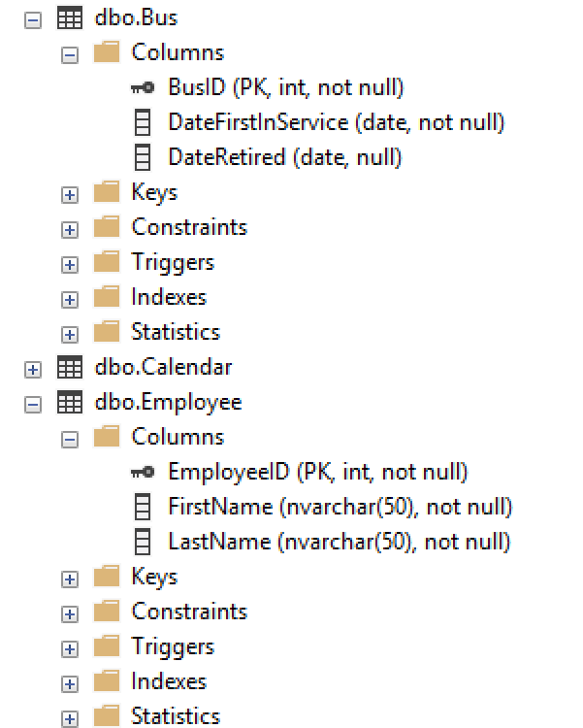Select the DateRetired column
Image resolution: width=583 pixels, height=728 pixels.
click(284, 157)
